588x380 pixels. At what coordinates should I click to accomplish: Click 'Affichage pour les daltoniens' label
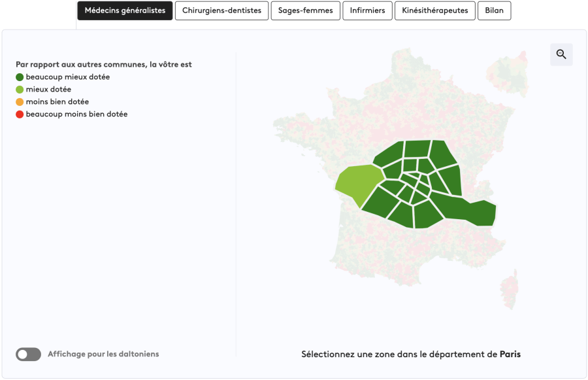pos(103,354)
